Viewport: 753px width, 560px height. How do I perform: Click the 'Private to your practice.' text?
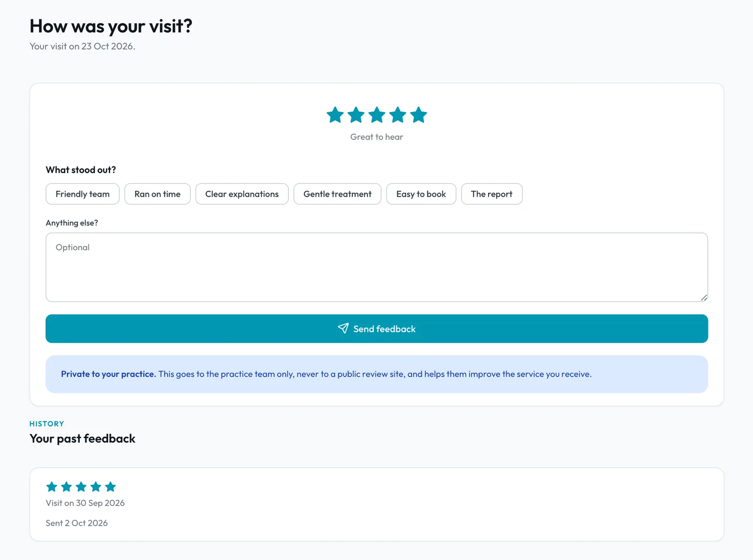pos(108,374)
